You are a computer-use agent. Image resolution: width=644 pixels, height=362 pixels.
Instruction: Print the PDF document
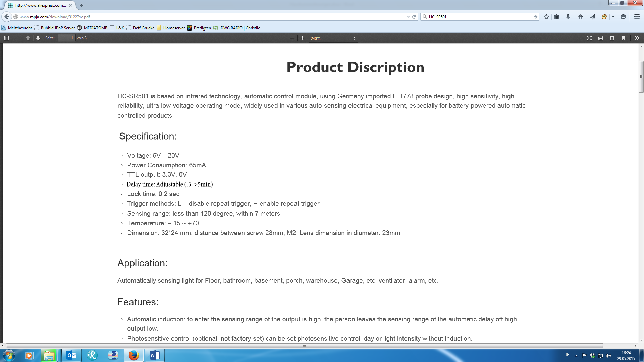pyautogui.click(x=601, y=38)
